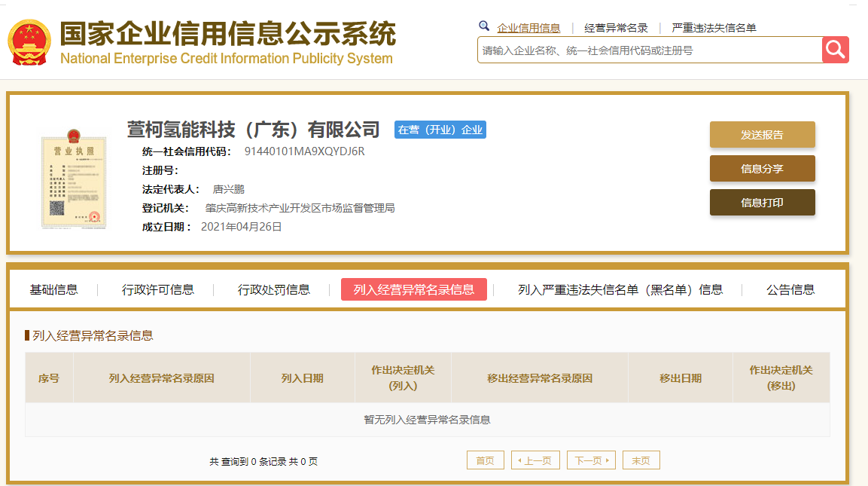Open the business license thumbnail image

(74, 179)
